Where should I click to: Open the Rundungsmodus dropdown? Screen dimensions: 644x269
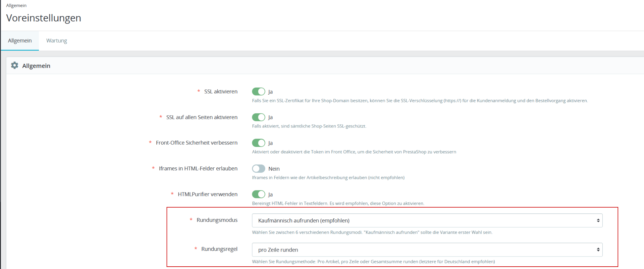pyautogui.click(x=427, y=220)
